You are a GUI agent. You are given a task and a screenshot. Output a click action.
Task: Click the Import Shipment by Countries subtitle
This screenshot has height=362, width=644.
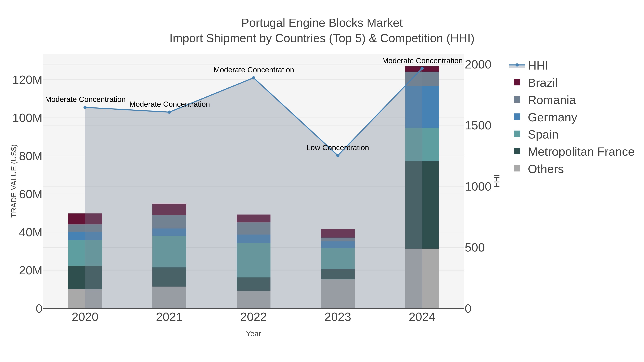pos(322,38)
